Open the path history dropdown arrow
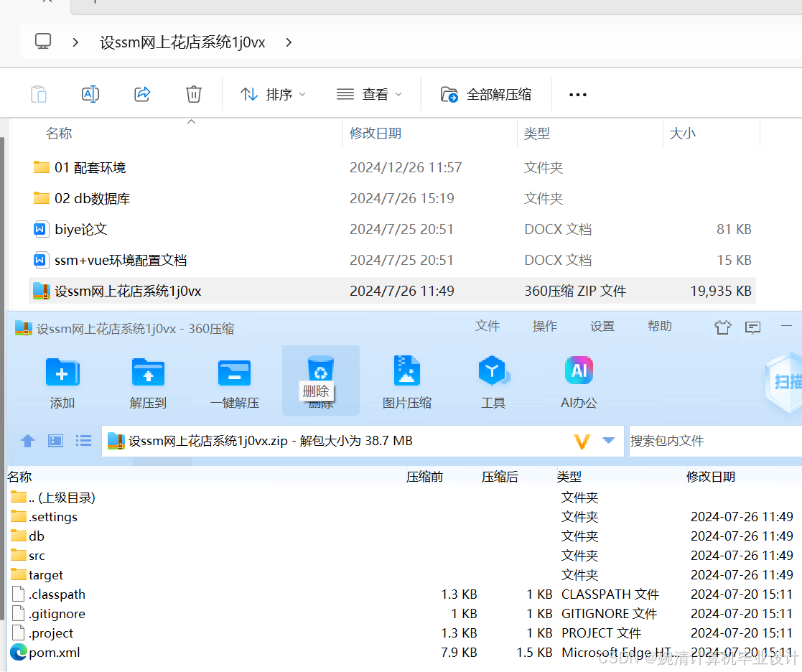The width and height of the screenshot is (802, 672). coord(609,440)
